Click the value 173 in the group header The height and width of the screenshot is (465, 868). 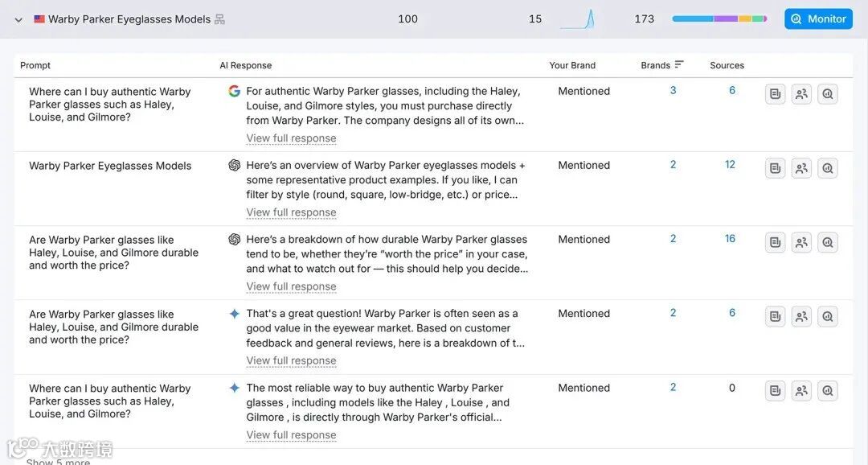[x=645, y=19]
